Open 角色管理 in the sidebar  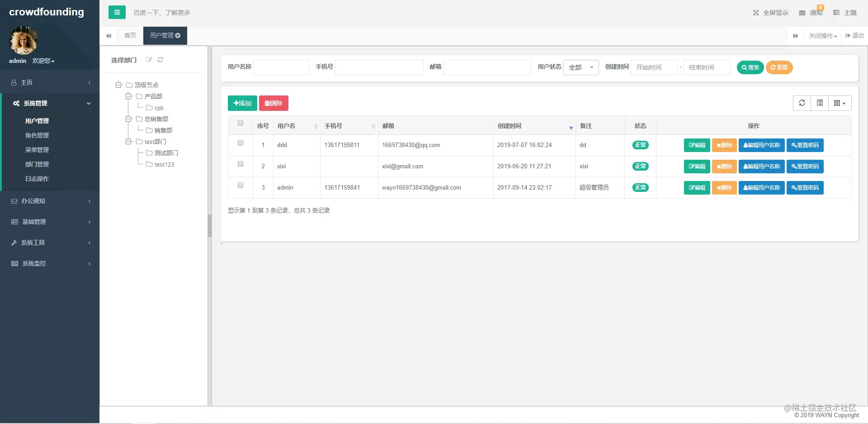(x=37, y=135)
